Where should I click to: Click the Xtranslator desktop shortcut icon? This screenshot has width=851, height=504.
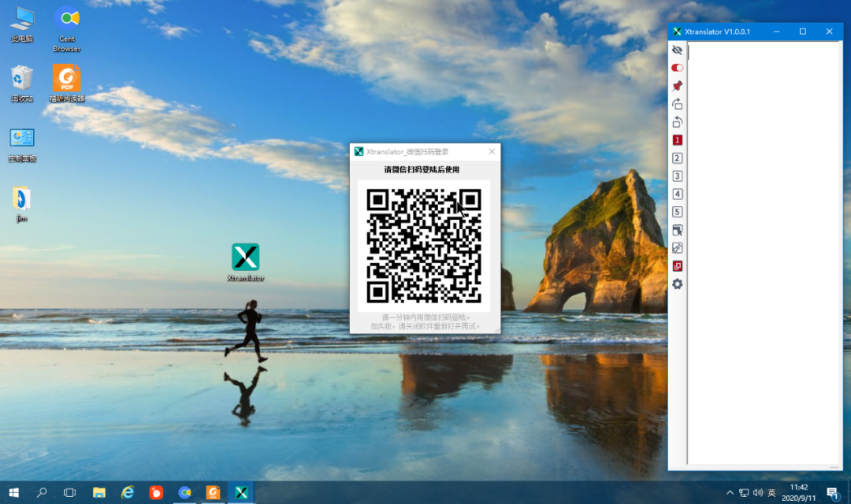245,262
